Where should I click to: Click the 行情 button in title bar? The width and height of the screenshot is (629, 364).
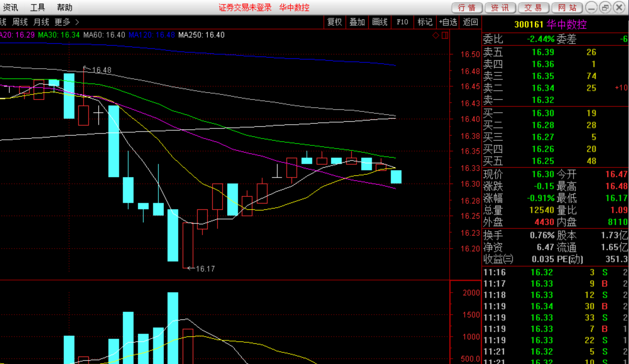[467, 8]
